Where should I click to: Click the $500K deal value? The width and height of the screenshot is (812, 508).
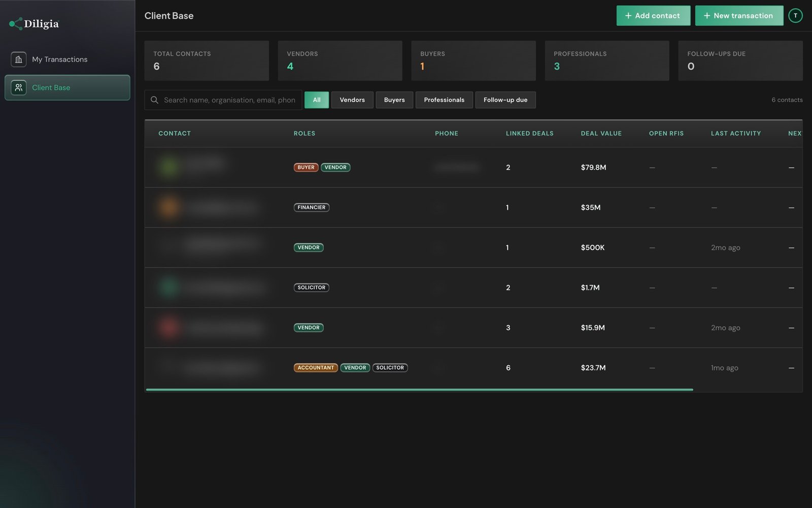593,248
